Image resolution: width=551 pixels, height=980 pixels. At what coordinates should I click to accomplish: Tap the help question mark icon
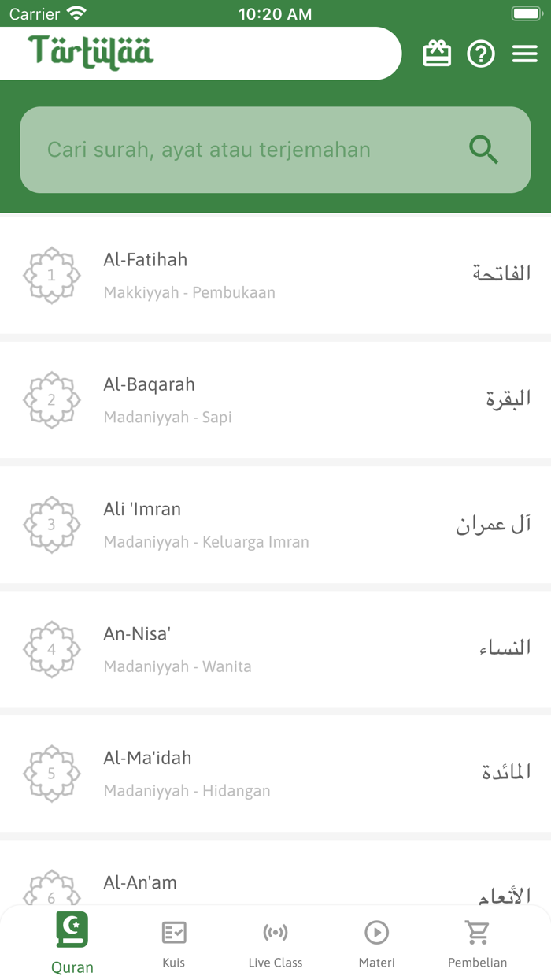pyautogui.click(x=481, y=54)
